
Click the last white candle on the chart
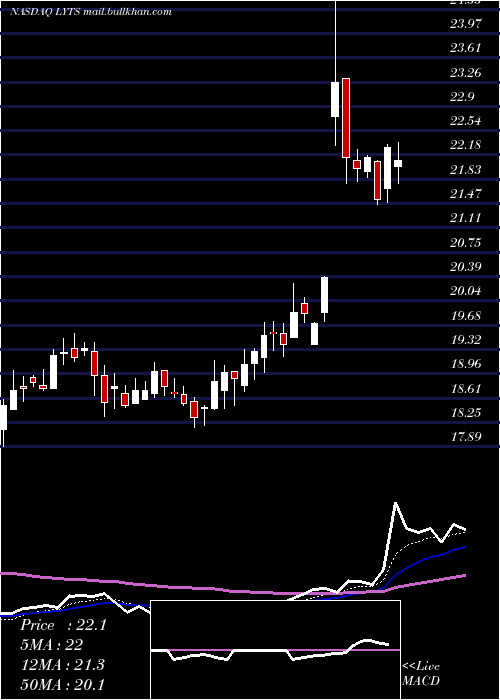(x=398, y=163)
